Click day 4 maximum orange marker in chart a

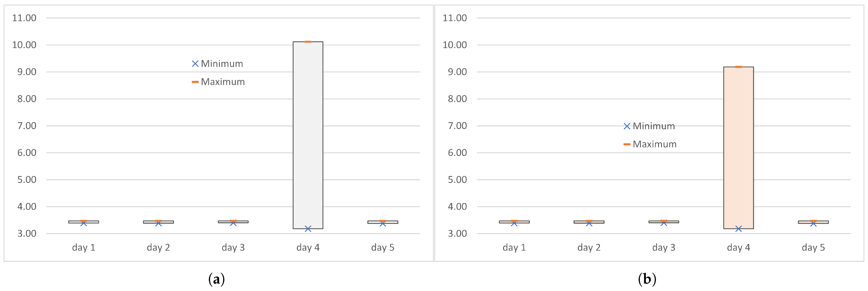pyautogui.click(x=308, y=42)
